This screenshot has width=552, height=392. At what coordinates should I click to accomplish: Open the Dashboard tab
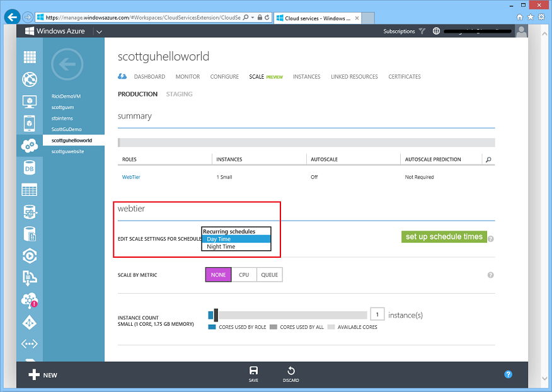click(x=149, y=76)
